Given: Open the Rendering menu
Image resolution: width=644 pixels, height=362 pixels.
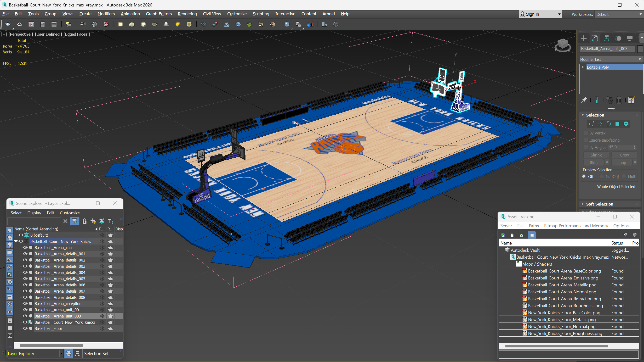Looking at the screenshot, I should [187, 14].
